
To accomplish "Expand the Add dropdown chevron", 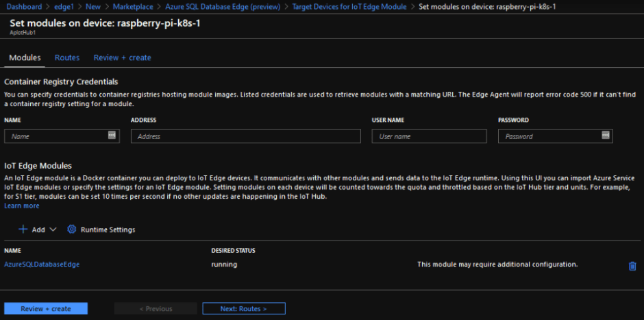I will [53, 230].
